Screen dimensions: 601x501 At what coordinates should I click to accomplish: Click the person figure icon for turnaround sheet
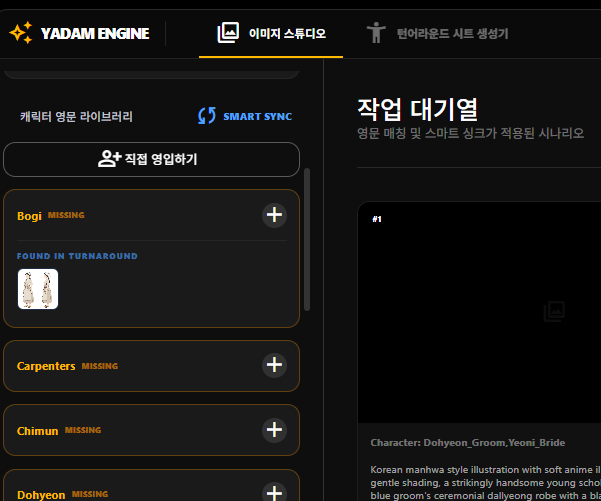point(376,33)
